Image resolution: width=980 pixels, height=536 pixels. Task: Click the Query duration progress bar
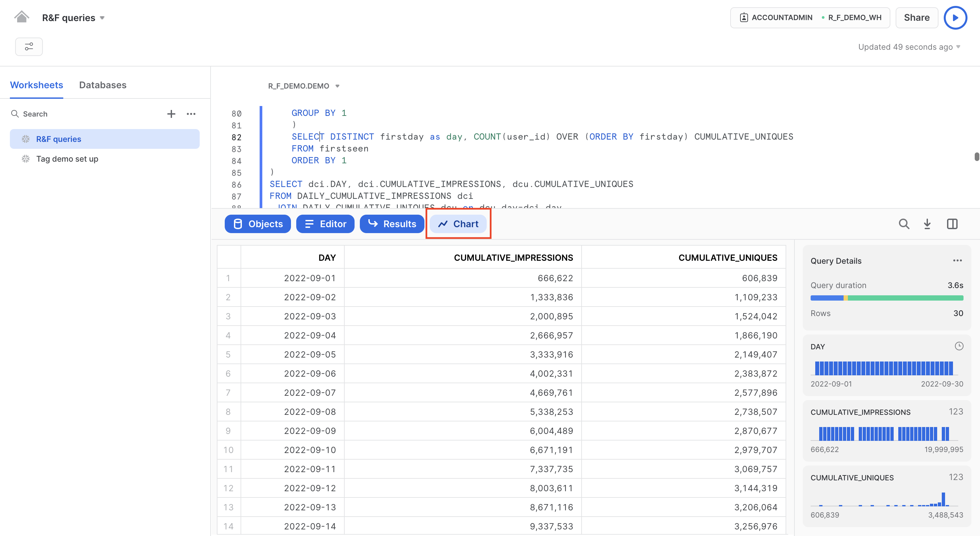[886, 298]
